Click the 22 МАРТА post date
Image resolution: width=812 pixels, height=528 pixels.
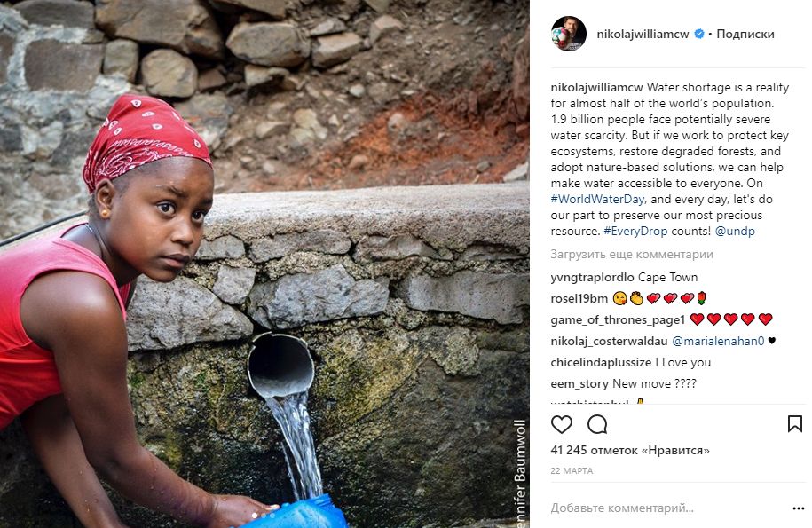[572, 470]
